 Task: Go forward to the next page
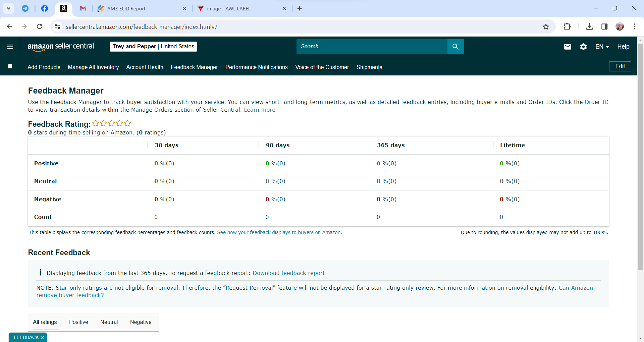coord(24,26)
